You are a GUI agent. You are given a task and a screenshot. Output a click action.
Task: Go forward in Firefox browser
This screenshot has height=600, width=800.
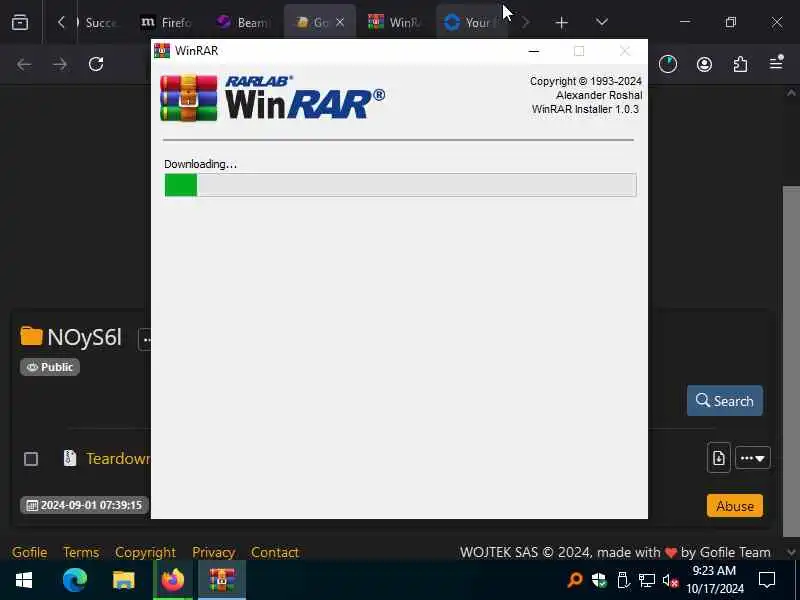click(60, 64)
